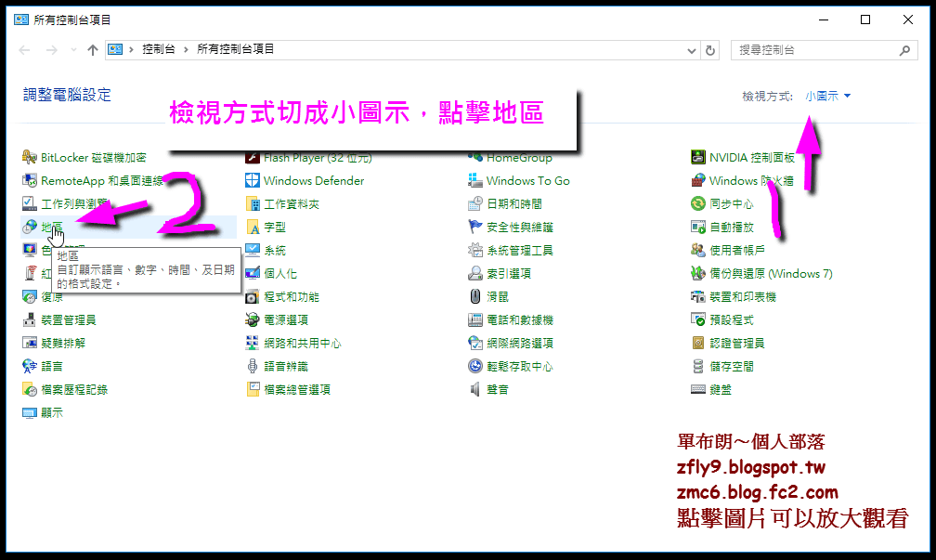
Task: Open the Windows Defender shield icon
Action: pos(253,181)
